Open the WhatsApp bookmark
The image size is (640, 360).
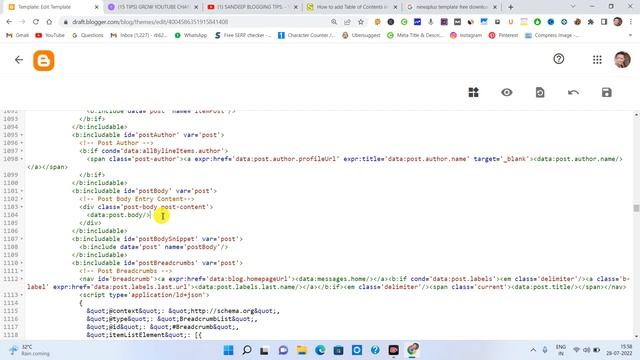pyautogui.click(x=191, y=36)
